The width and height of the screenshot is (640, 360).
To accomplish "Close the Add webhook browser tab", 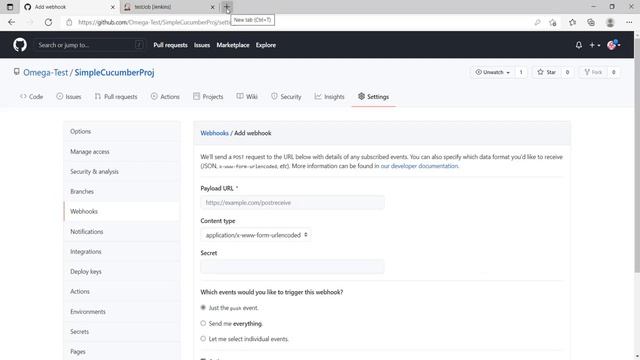I will pyautogui.click(x=113, y=7).
